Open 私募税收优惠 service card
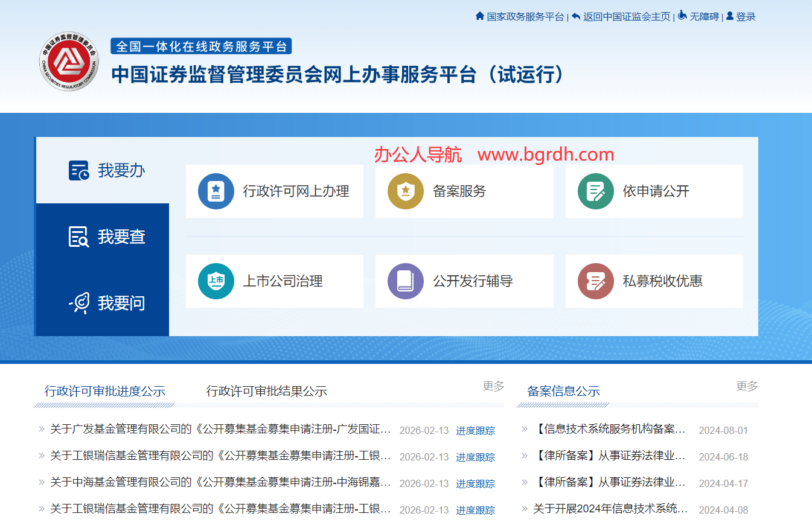The height and width of the screenshot is (522, 812). (654, 281)
